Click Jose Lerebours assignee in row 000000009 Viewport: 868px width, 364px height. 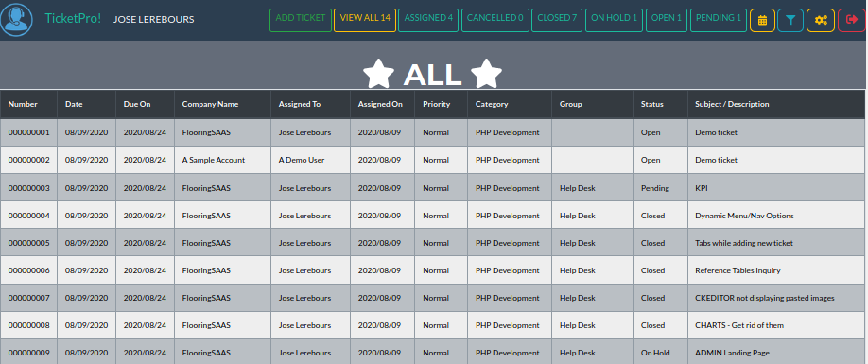tap(305, 353)
